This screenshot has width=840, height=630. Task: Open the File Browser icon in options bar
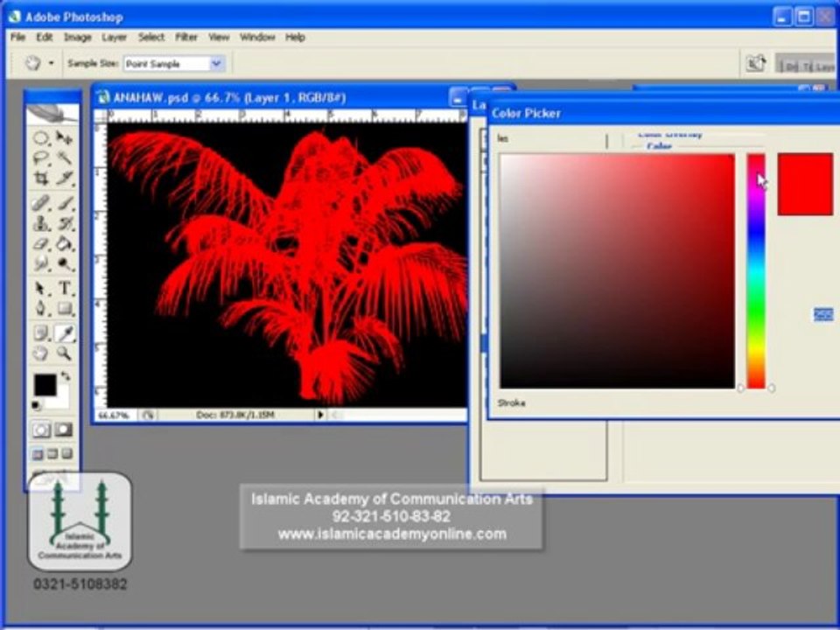756,63
